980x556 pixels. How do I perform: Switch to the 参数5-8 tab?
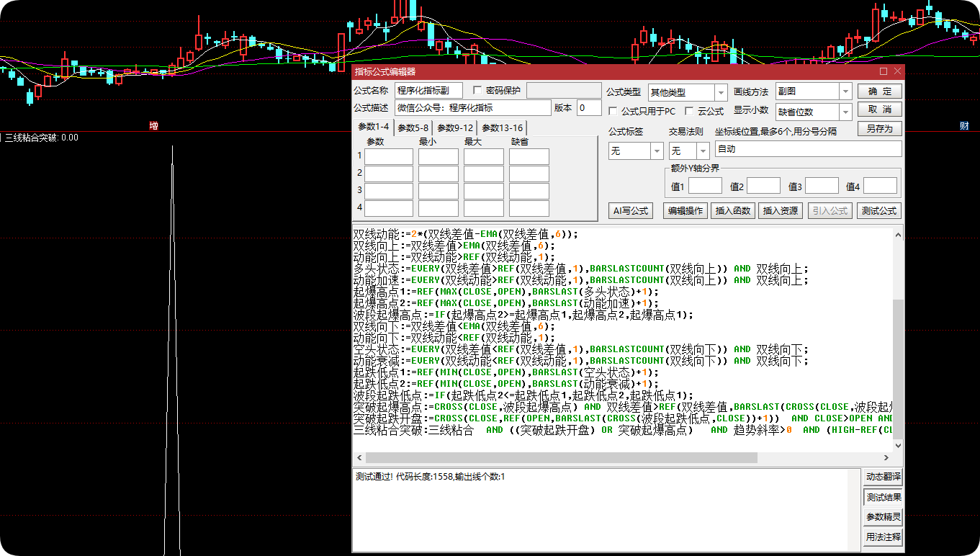(x=413, y=128)
